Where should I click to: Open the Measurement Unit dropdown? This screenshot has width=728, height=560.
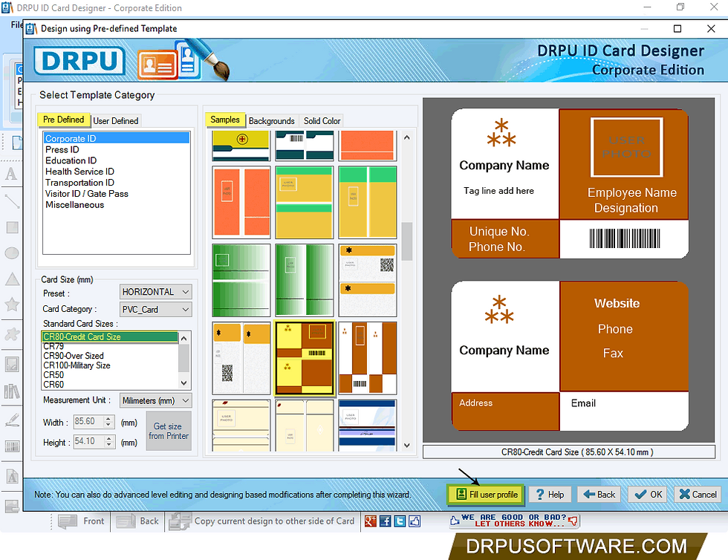coord(155,400)
